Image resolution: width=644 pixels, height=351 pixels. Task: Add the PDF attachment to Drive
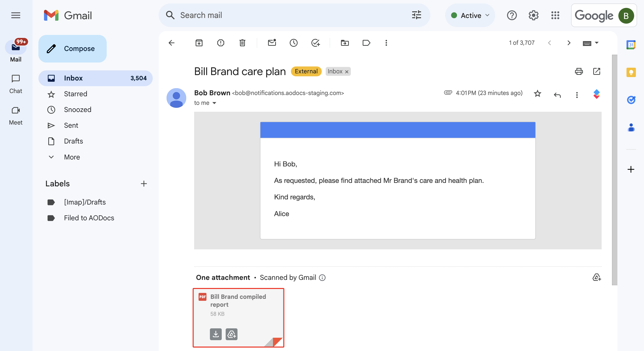tap(232, 334)
